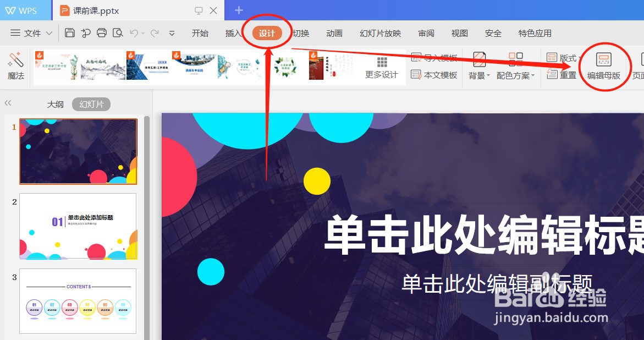
Task: Click the print icon in quick toolbar
Action: click(x=101, y=33)
